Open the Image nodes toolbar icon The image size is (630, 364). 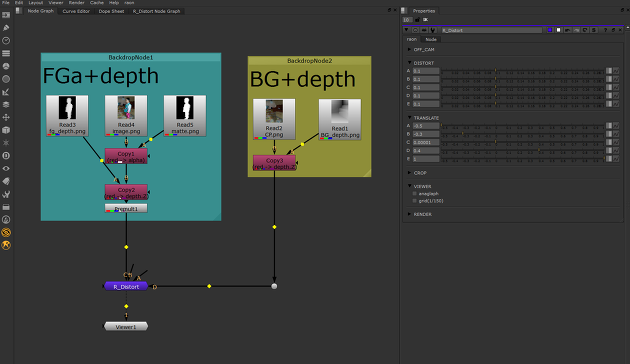point(6,15)
